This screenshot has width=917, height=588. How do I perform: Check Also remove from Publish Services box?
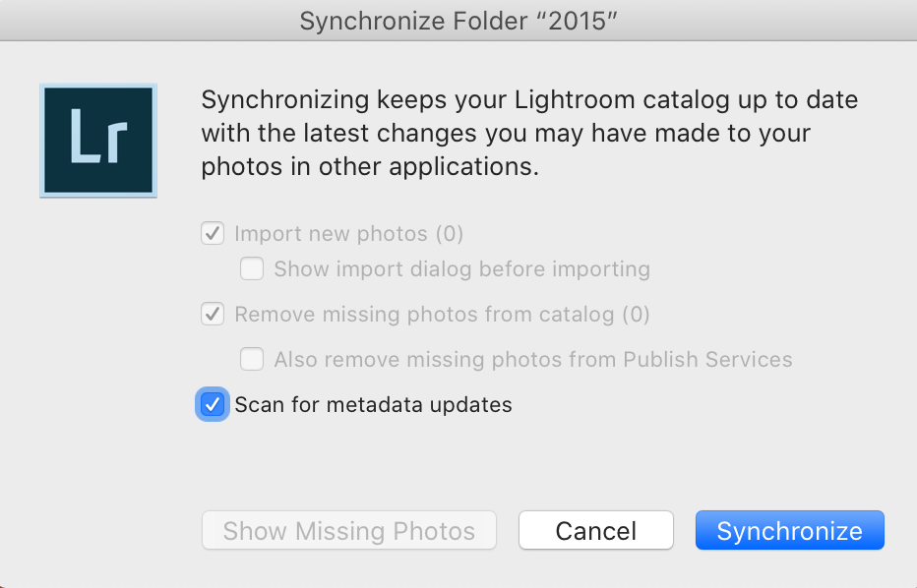pyautogui.click(x=252, y=359)
